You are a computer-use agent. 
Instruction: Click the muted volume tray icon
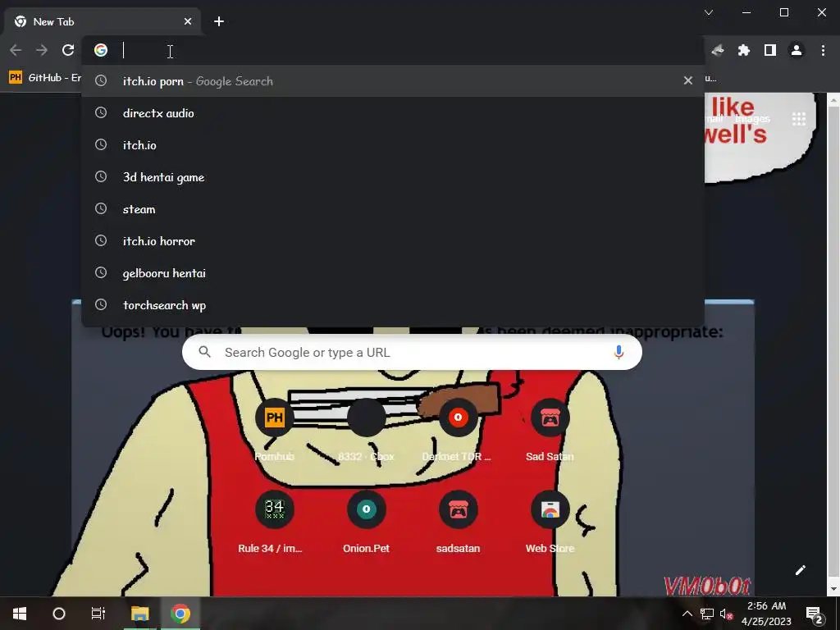(727, 614)
